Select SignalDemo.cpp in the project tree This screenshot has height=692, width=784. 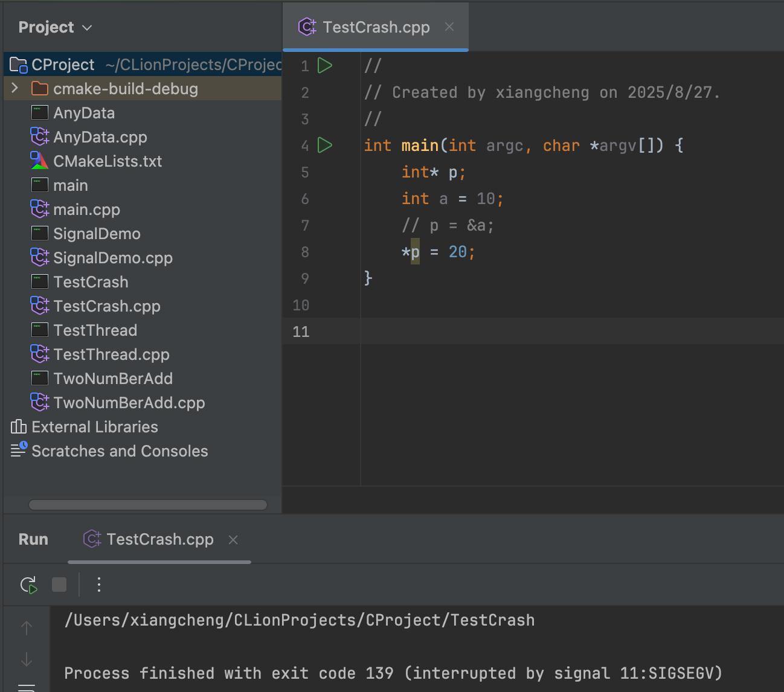click(113, 258)
